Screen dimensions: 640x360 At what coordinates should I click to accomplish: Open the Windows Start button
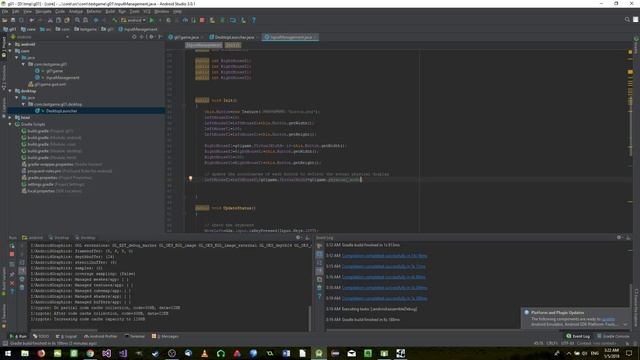tap(8, 353)
